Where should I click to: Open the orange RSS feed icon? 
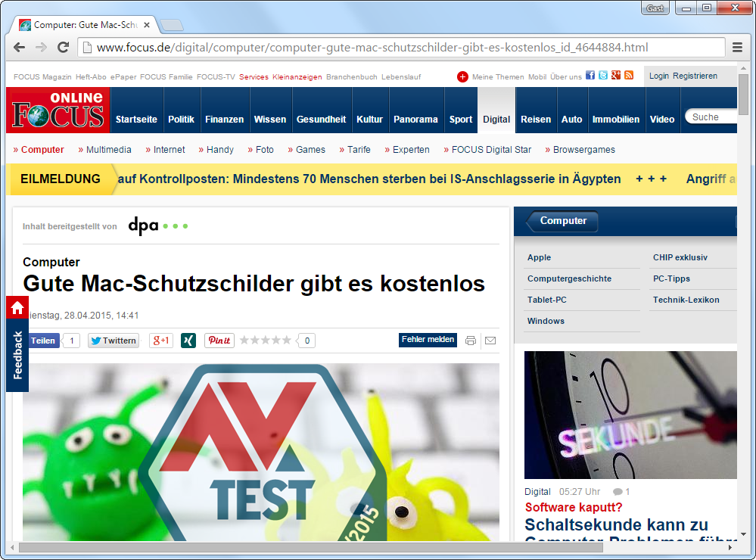[x=629, y=76]
